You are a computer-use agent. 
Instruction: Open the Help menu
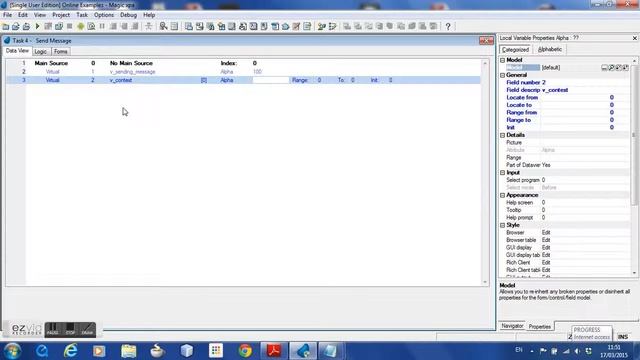[149, 15]
